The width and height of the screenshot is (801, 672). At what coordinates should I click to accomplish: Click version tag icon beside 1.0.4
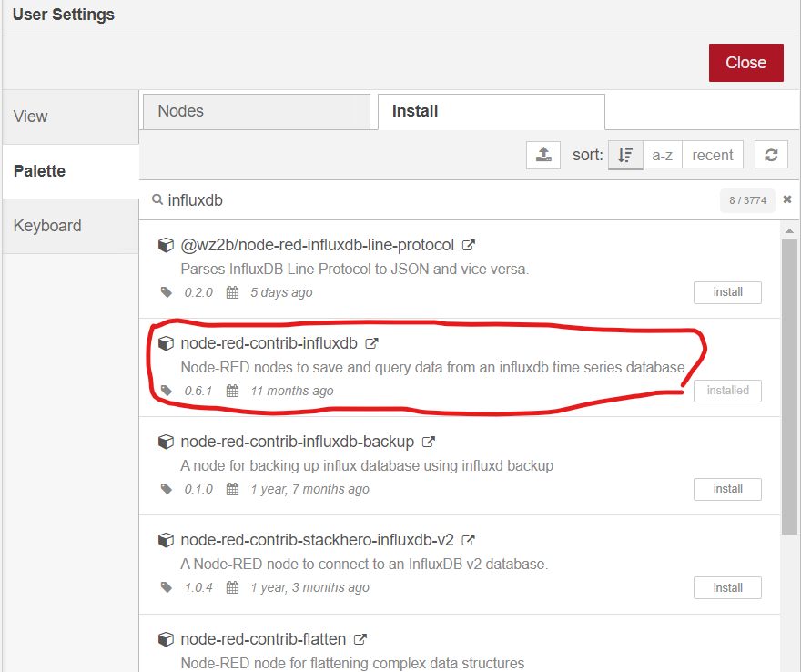pos(166,587)
